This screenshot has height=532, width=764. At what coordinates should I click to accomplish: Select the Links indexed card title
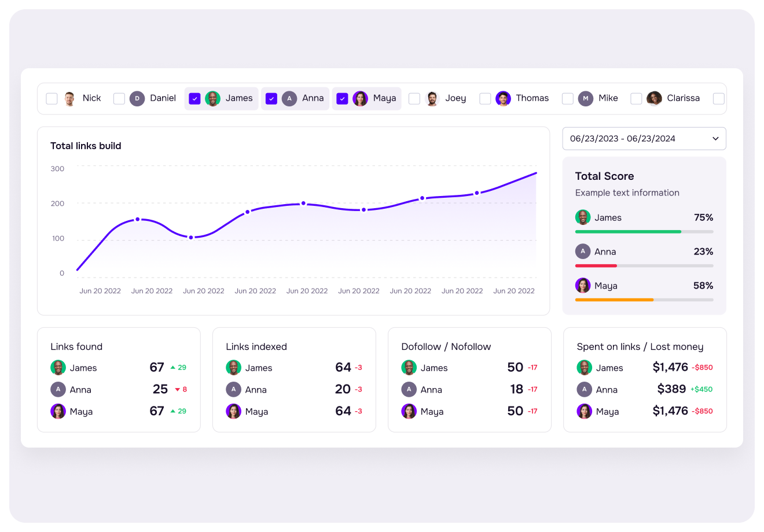pyautogui.click(x=256, y=347)
